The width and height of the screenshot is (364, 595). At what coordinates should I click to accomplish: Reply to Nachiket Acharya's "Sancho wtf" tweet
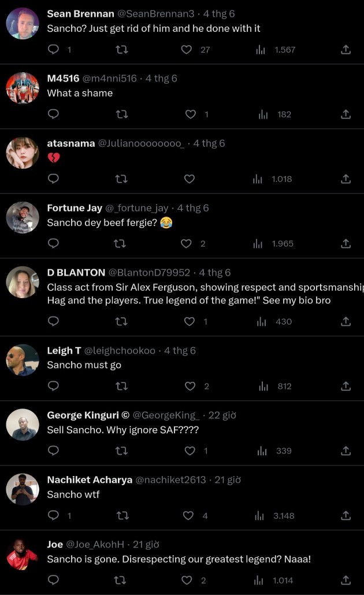tap(53, 515)
